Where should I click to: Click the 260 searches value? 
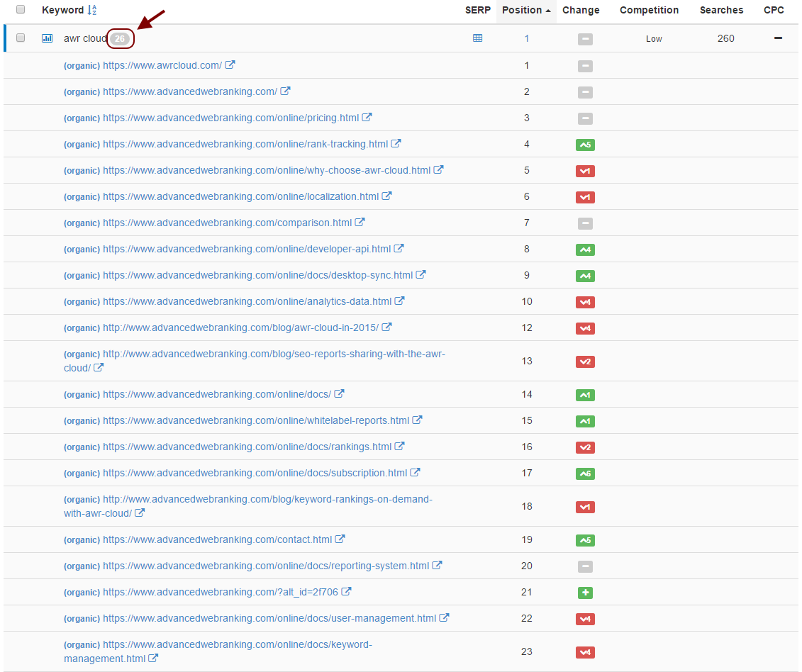(x=725, y=38)
